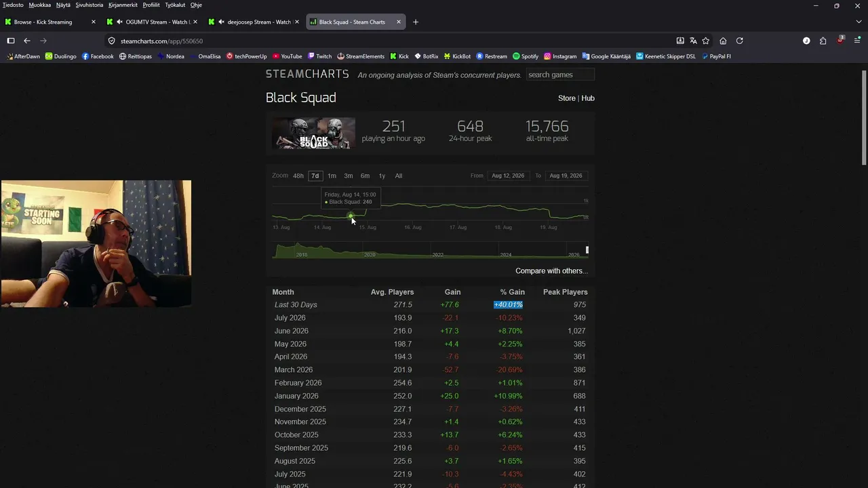868x488 pixels.
Task: Set chart zoom to 3m
Action: point(349,176)
